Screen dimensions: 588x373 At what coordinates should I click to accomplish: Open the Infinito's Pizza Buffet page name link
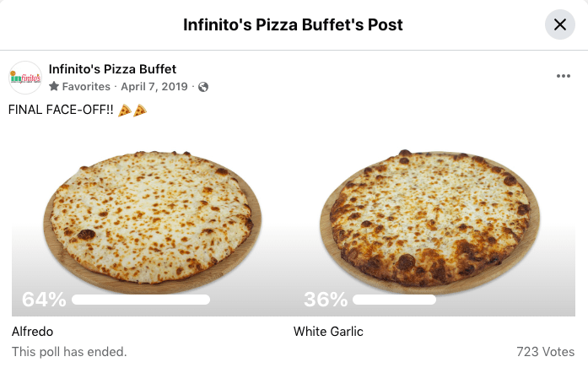tap(112, 69)
